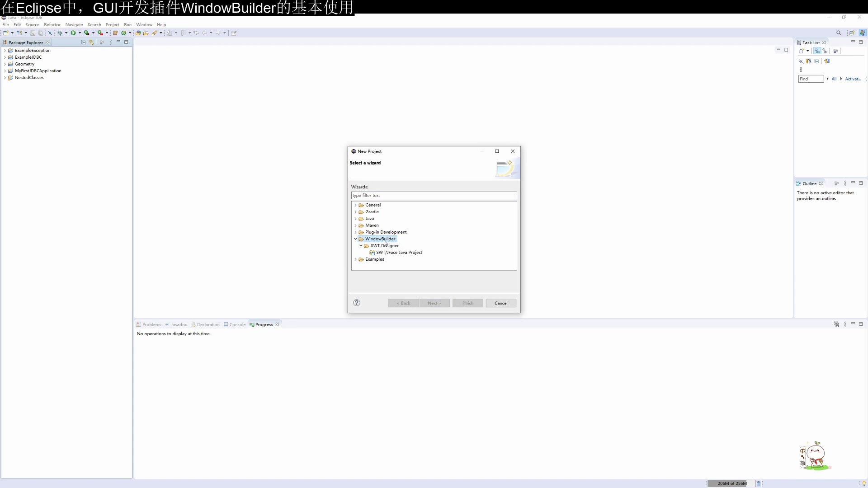Viewport: 868px width, 488px height.
Task: Open the Window menu
Action: point(144,24)
